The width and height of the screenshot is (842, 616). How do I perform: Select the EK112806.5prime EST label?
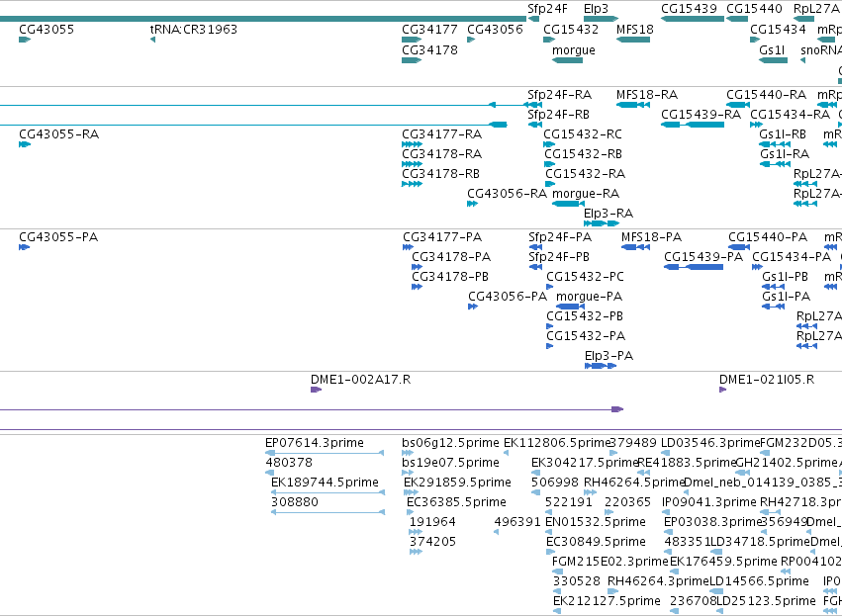557,443
